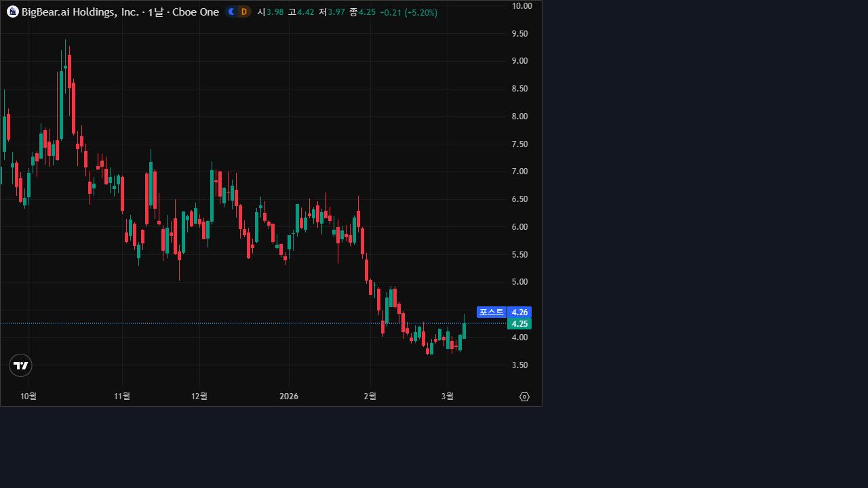
Task: Click the TradingView logo icon
Action: pos(20,365)
